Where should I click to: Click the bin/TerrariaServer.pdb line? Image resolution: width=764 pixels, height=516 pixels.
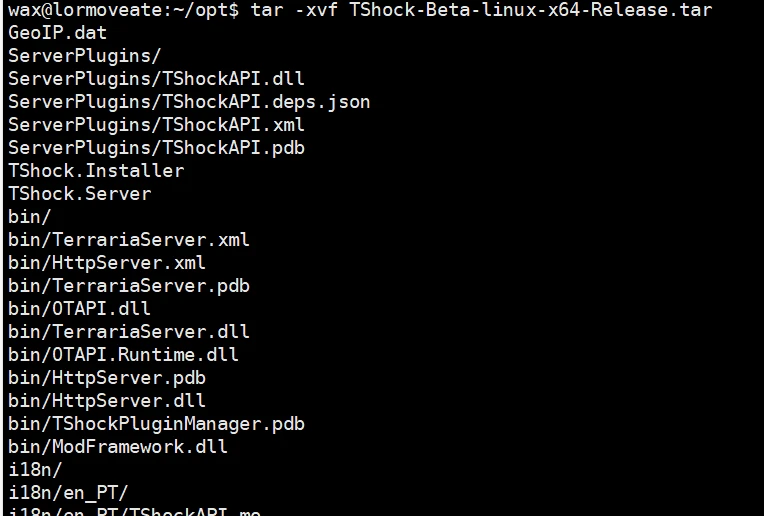click(129, 286)
